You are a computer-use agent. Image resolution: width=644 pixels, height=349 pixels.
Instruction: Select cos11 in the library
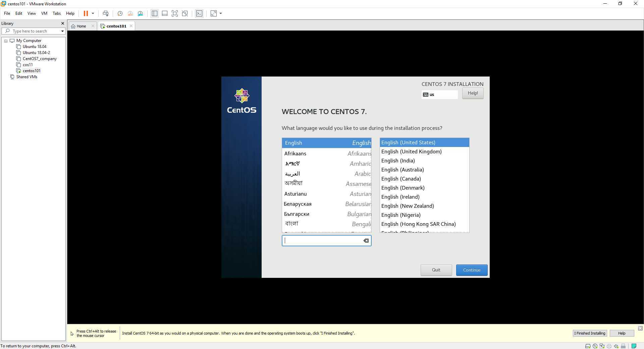point(28,65)
